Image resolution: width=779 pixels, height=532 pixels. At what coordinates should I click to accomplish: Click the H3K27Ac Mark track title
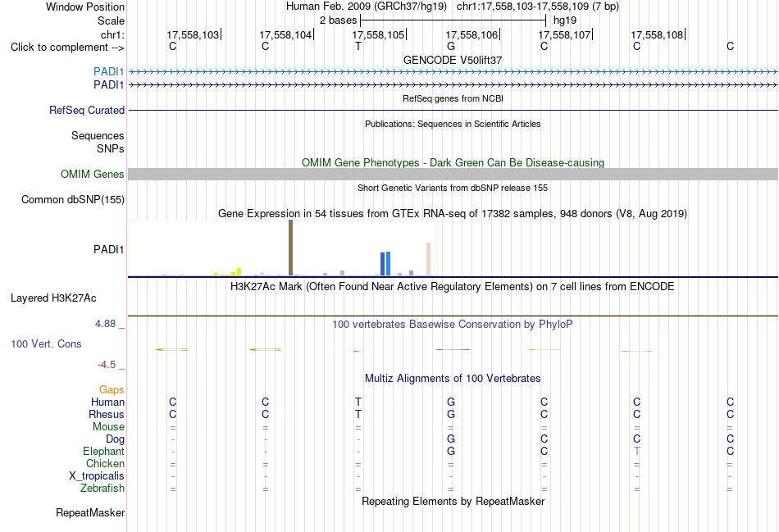(x=453, y=287)
